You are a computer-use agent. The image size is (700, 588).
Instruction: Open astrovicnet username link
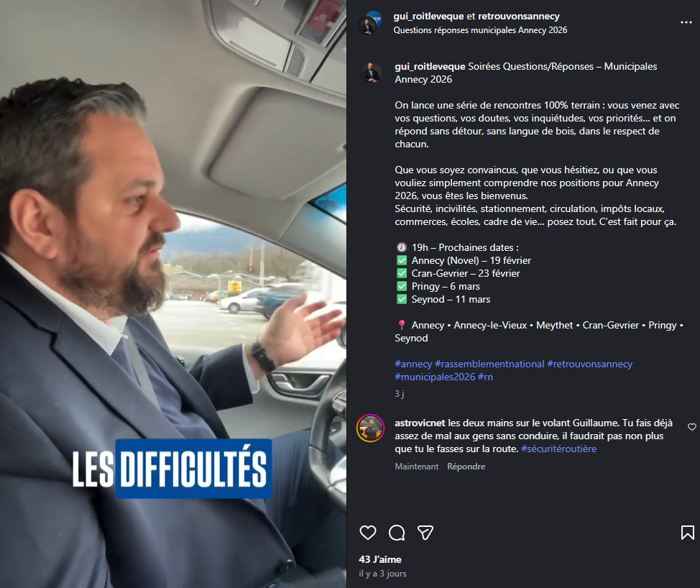click(420, 423)
